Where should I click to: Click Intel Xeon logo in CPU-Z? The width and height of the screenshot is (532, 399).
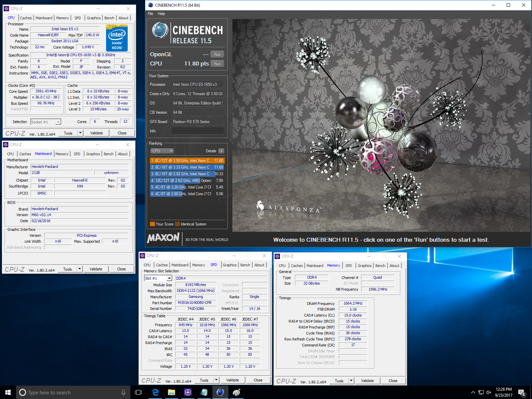click(117, 38)
